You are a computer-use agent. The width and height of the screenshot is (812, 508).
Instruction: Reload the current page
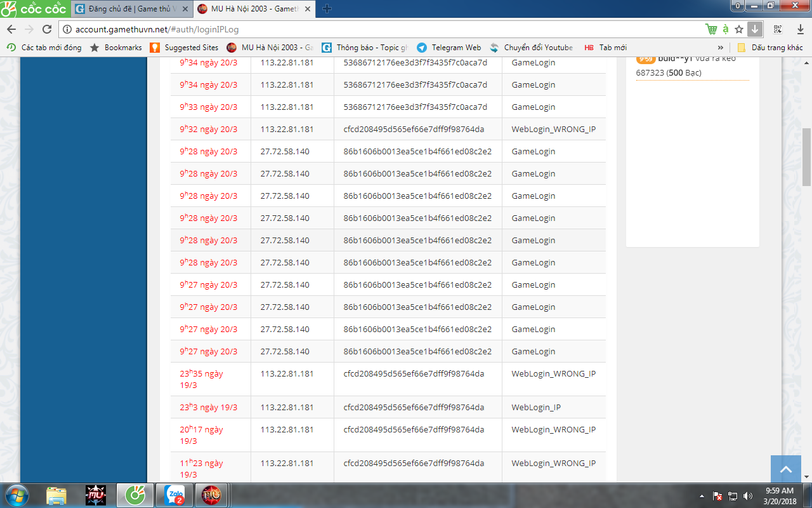click(47, 29)
